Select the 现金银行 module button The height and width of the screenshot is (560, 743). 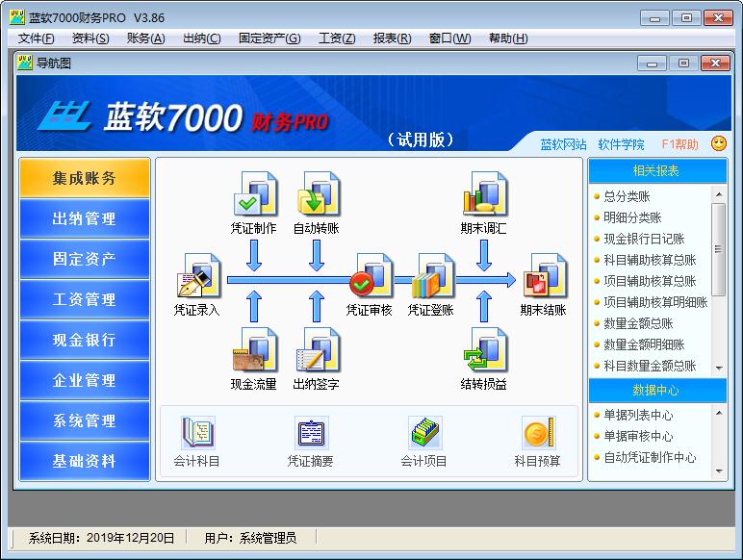pos(85,340)
